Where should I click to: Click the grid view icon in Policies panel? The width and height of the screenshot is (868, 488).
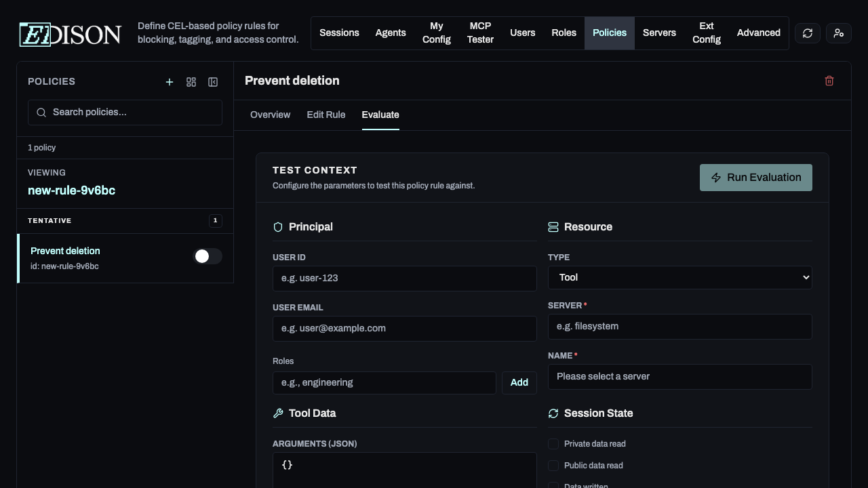tap(191, 82)
